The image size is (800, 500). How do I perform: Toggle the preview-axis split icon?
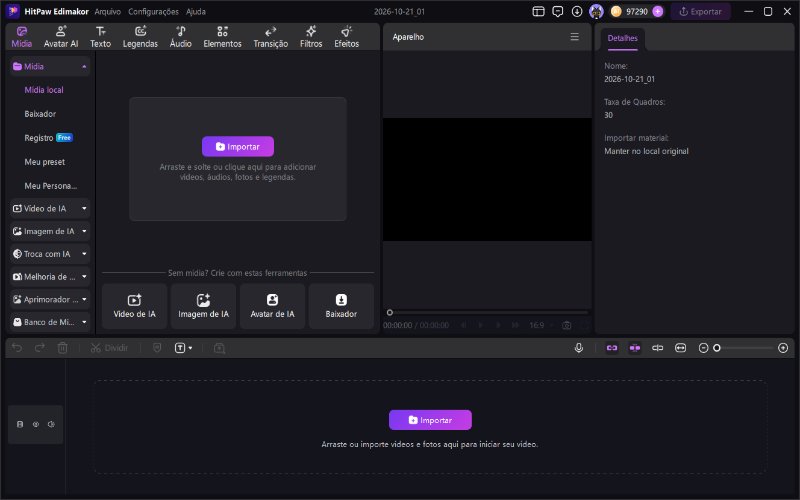click(658, 348)
